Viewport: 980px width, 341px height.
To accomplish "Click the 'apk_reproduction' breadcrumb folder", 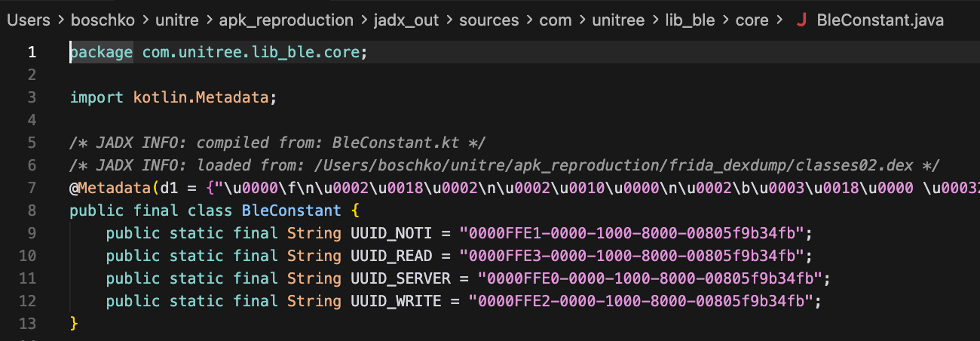I will [286, 20].
